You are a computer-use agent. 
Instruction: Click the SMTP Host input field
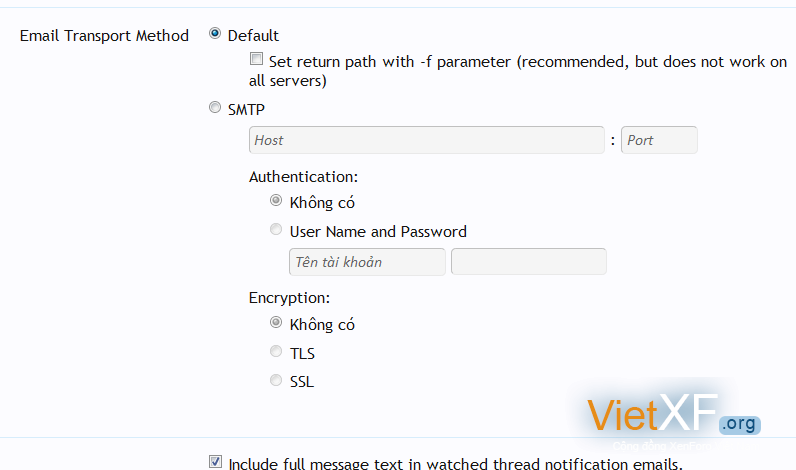[x=426, y=140]
